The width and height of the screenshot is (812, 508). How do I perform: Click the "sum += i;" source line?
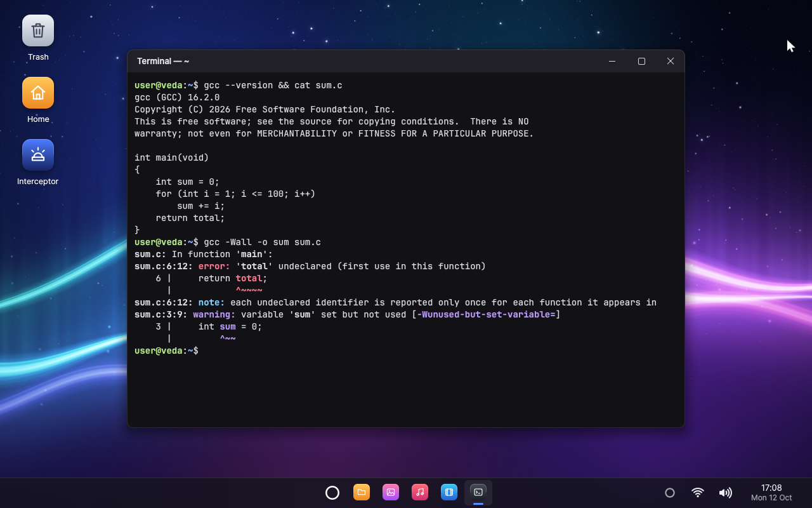201,206
